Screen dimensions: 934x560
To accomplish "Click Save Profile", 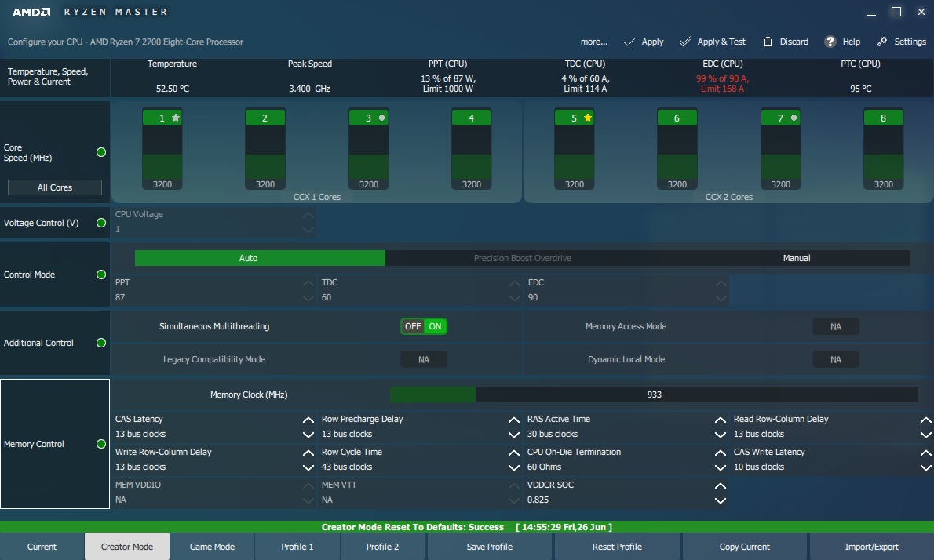I will click(490, 547).
